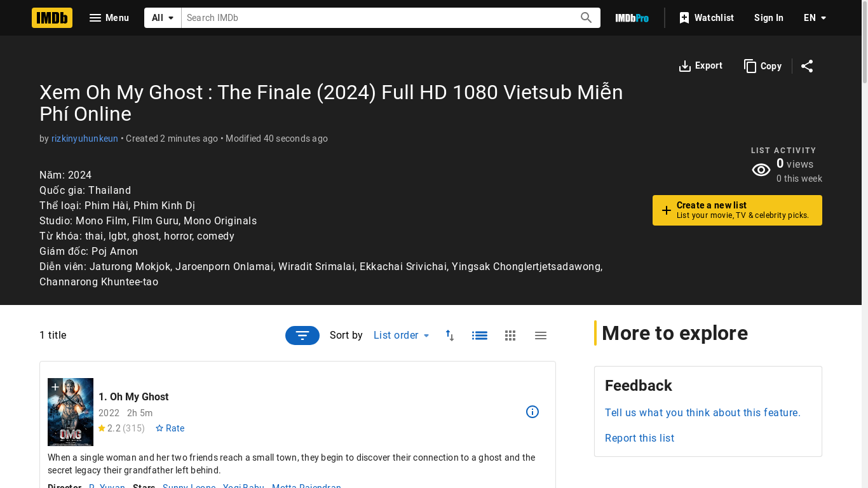Click the list title heading text

(x=331, y=103)
